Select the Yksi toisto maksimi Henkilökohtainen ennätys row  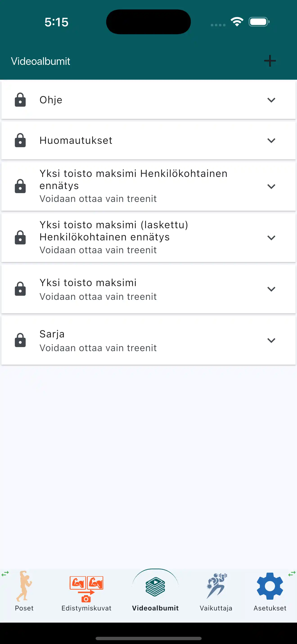(133, 186)
